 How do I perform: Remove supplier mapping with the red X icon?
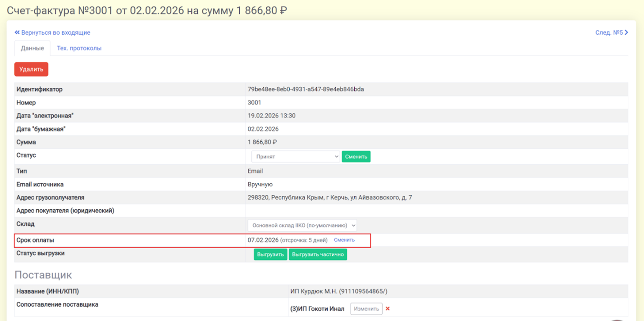point(388,309)
